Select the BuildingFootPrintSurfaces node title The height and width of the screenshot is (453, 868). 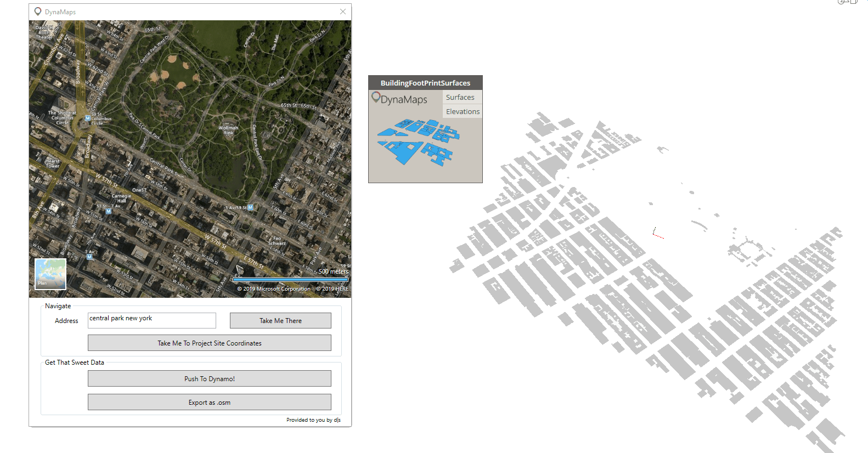tap(425, 83)
